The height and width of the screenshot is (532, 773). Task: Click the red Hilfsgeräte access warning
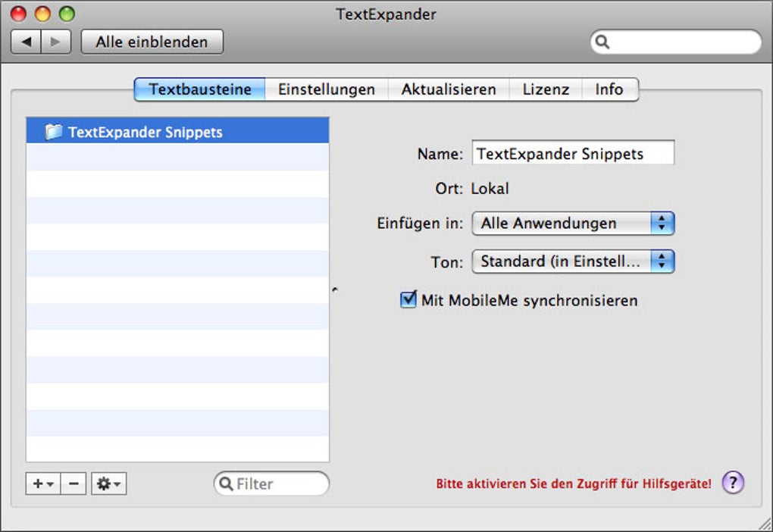tap(574, 483)
